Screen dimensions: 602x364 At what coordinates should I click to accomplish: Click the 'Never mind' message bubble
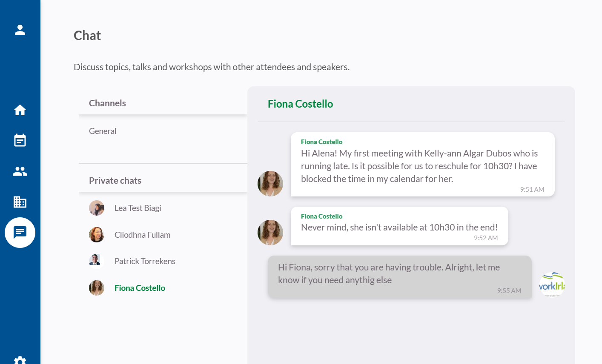click(x=399, y=226)
